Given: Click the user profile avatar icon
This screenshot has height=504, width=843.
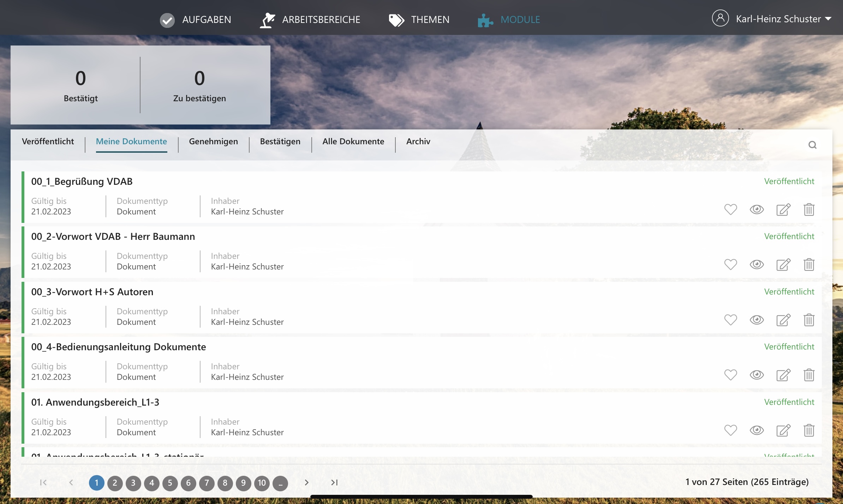Looking at the screenshot, I should point(720,19).
